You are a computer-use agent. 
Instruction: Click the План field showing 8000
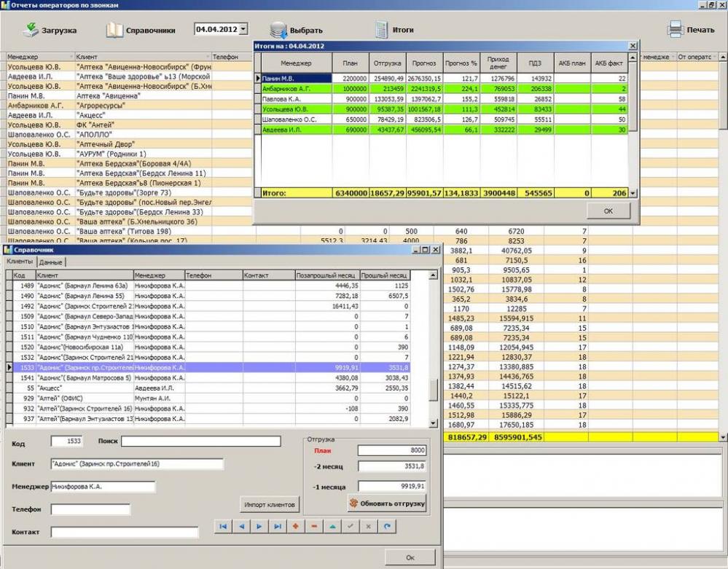tap(392, 450)
